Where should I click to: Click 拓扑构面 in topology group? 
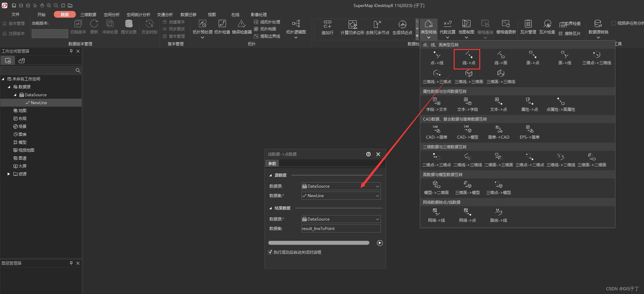[265, 29]
